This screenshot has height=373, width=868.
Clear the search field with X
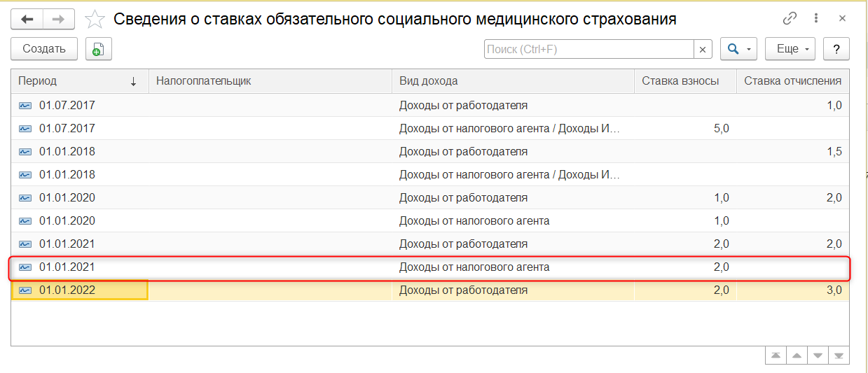703,49
